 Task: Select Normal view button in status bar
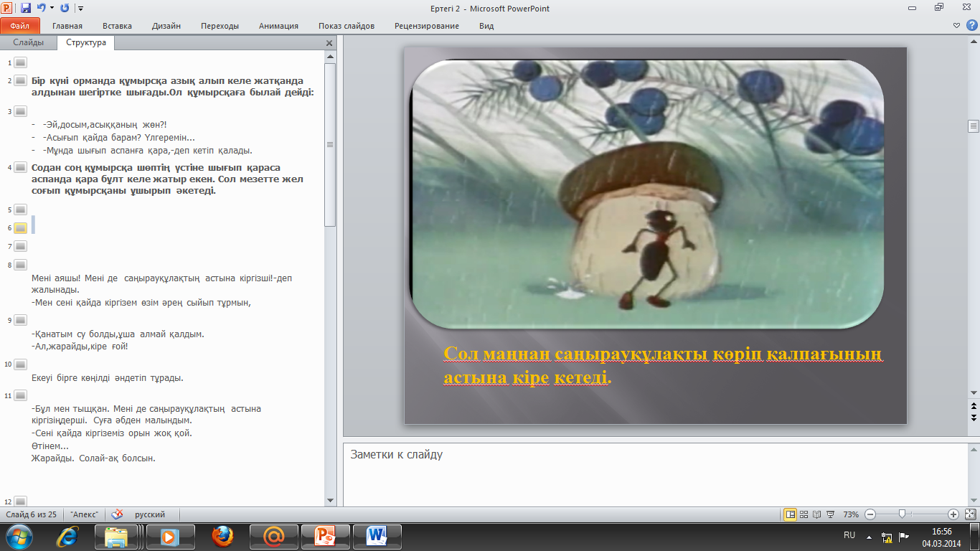pyautogui.click(x=790, y=514)
